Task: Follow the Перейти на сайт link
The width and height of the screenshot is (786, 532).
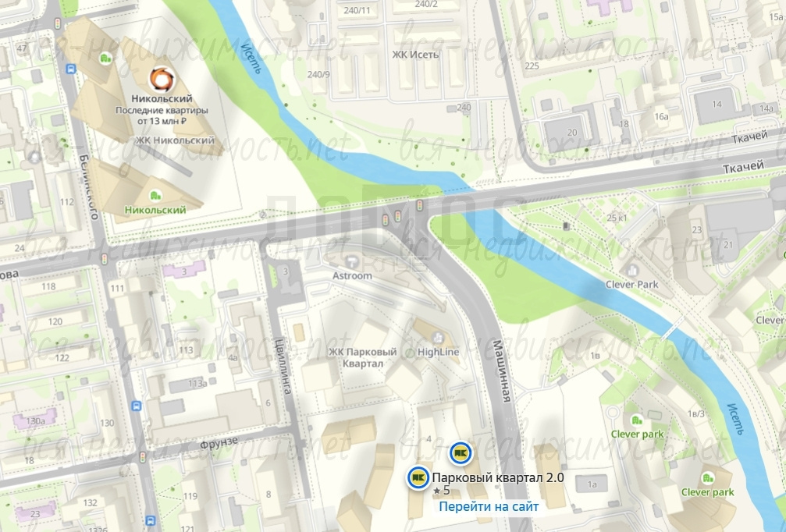Action: (489, 506)
